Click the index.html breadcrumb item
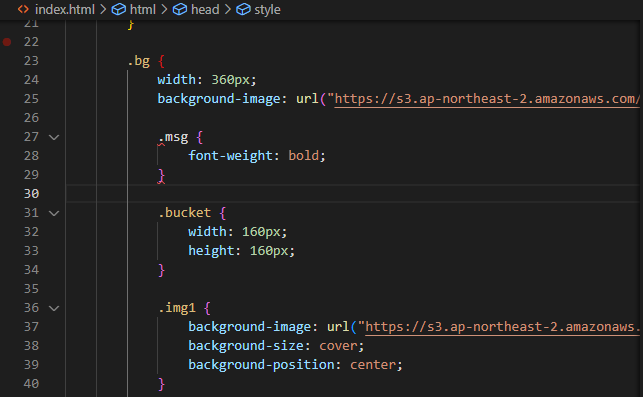643x397 pixels. tap(65, 9)
